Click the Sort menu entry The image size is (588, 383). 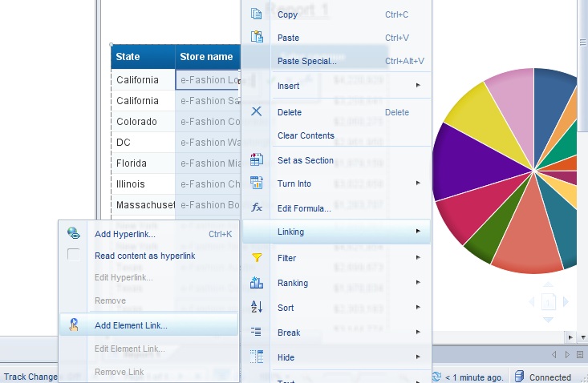337,308
